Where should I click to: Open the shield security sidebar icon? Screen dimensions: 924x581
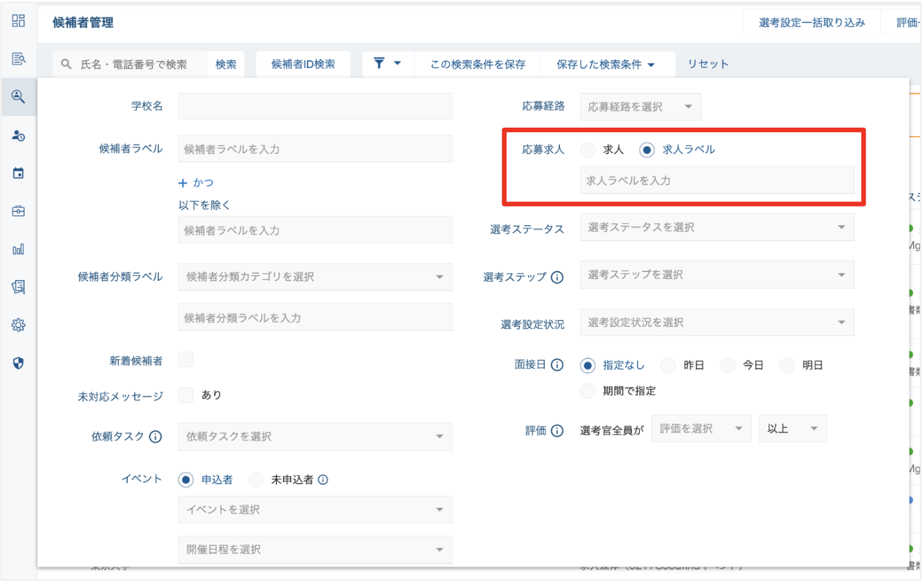(x=19, y=362)
